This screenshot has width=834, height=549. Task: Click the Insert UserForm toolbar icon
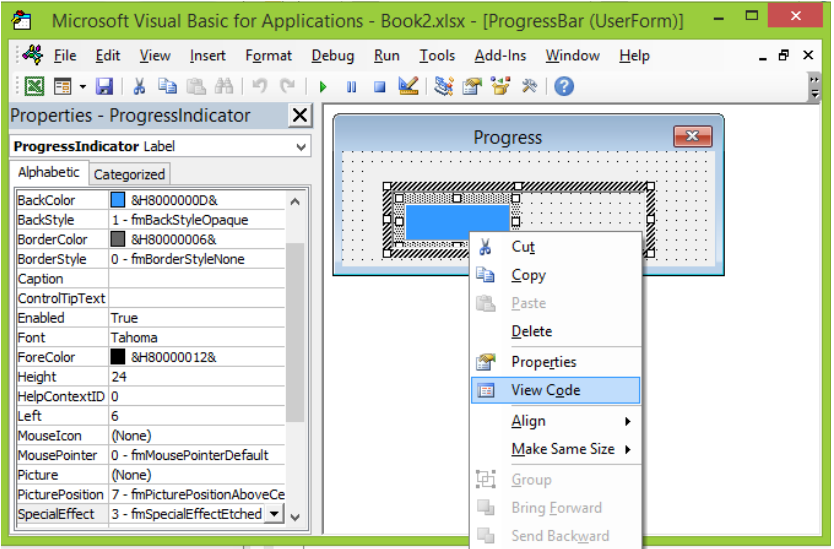coord(63,86)
